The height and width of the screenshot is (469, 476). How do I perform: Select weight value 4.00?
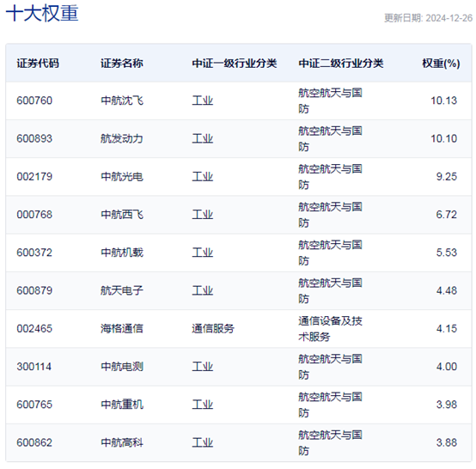coord(447,367)
